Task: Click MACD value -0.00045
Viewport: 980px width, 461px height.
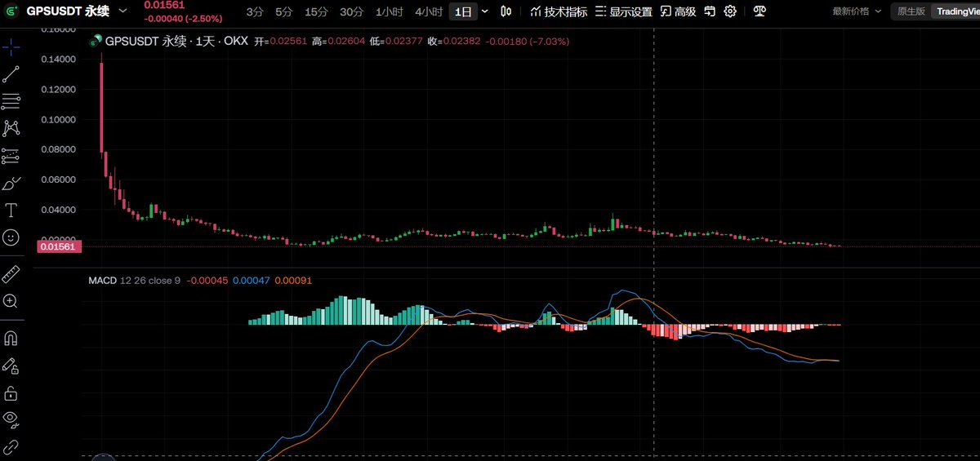Action: (x=207, y=280)
